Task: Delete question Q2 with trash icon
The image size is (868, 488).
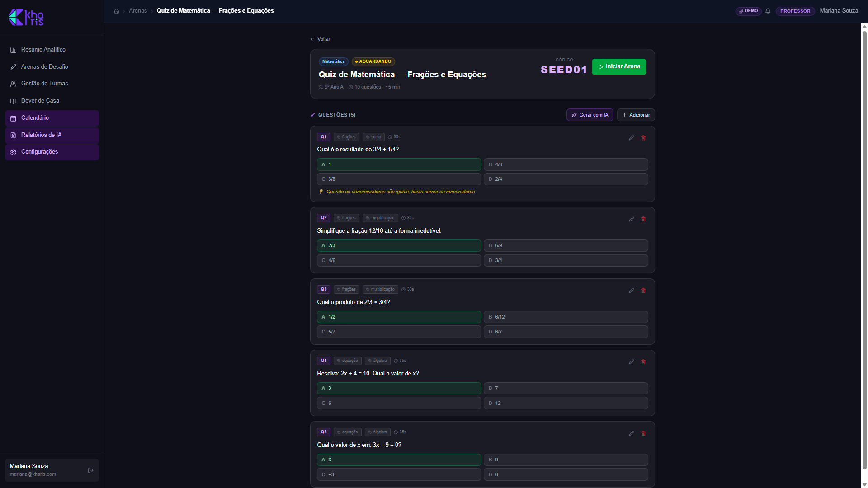Action: pyautogui.click(x=643, y=219)
